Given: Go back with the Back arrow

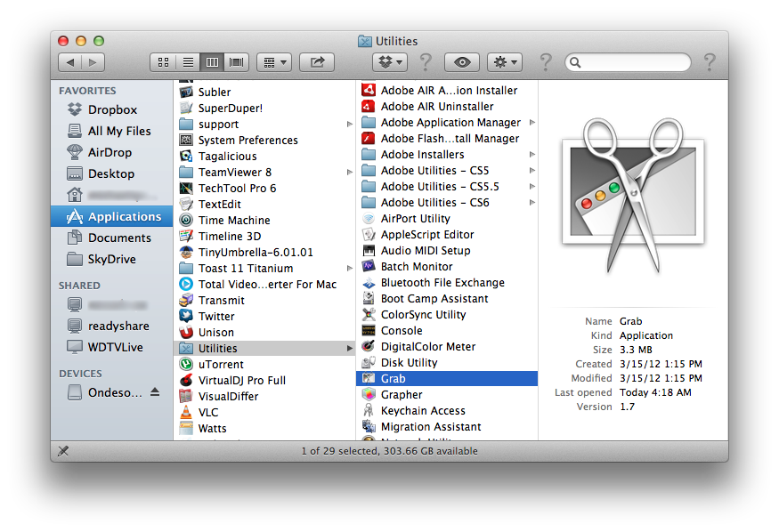Looking at the screenshot, I should click(x=70, y=62).
